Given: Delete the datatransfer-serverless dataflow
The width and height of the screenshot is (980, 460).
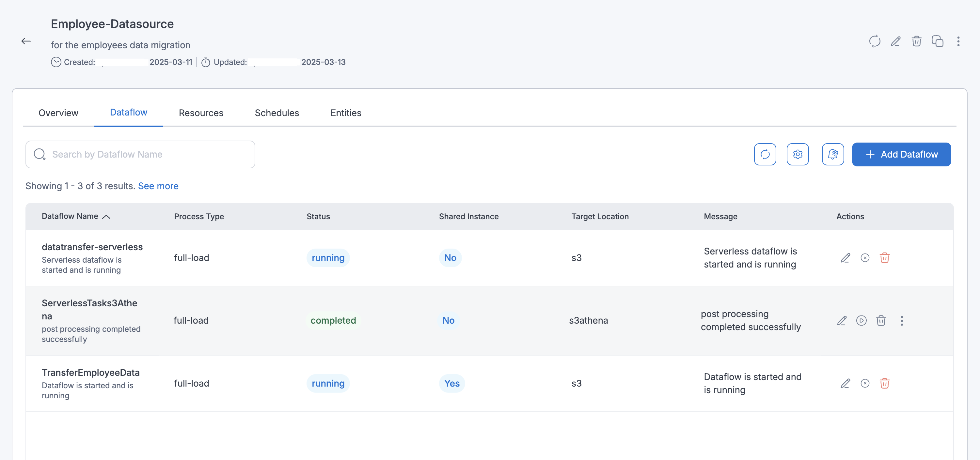Looking at the screenshot, I should click(x=884, y=258).
